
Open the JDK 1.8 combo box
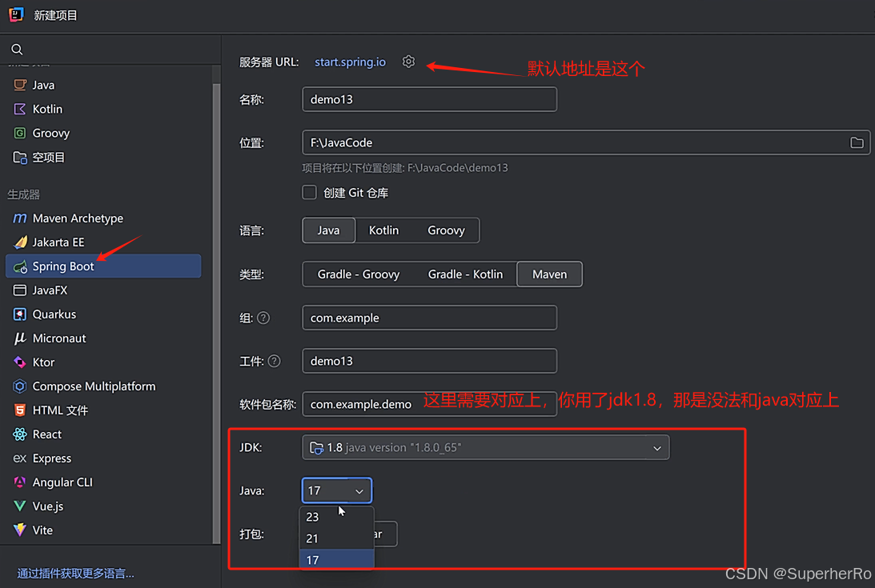pos(485,447)
